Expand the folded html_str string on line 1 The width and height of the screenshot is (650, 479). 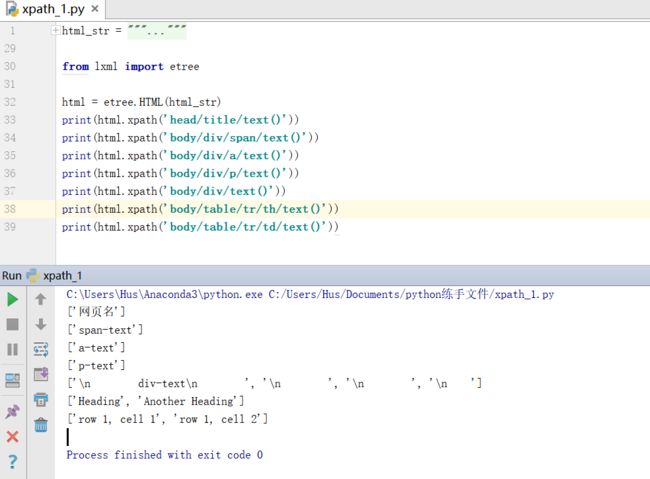(x=55, y=30)
